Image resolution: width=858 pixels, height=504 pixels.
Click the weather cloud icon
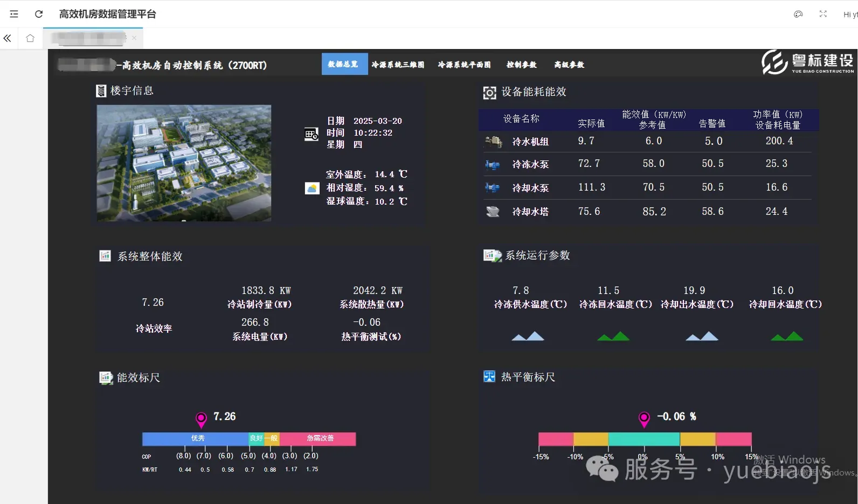tap(312, 188)
